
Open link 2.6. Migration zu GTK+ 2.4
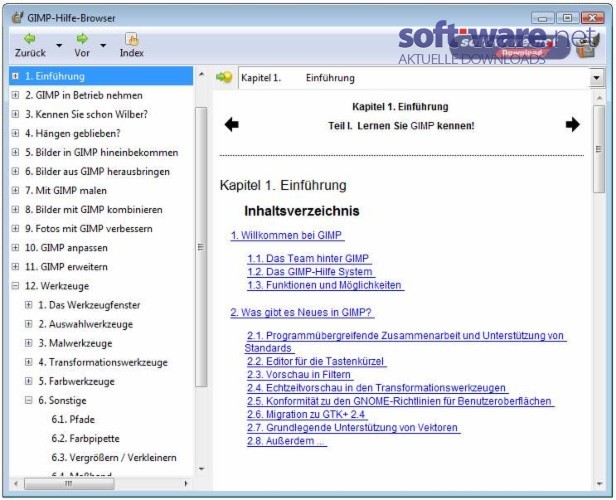click(306, 414)
